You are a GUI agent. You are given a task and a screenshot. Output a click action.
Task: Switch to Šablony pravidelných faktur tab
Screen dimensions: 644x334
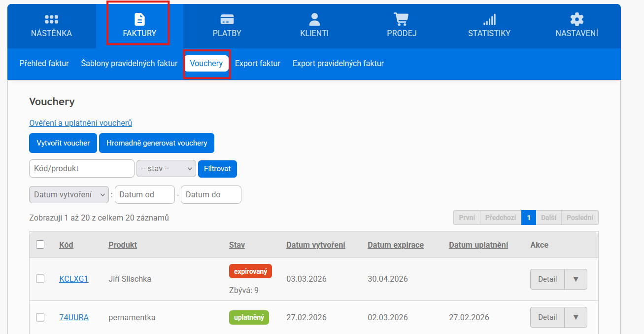[x=129, y=63]
